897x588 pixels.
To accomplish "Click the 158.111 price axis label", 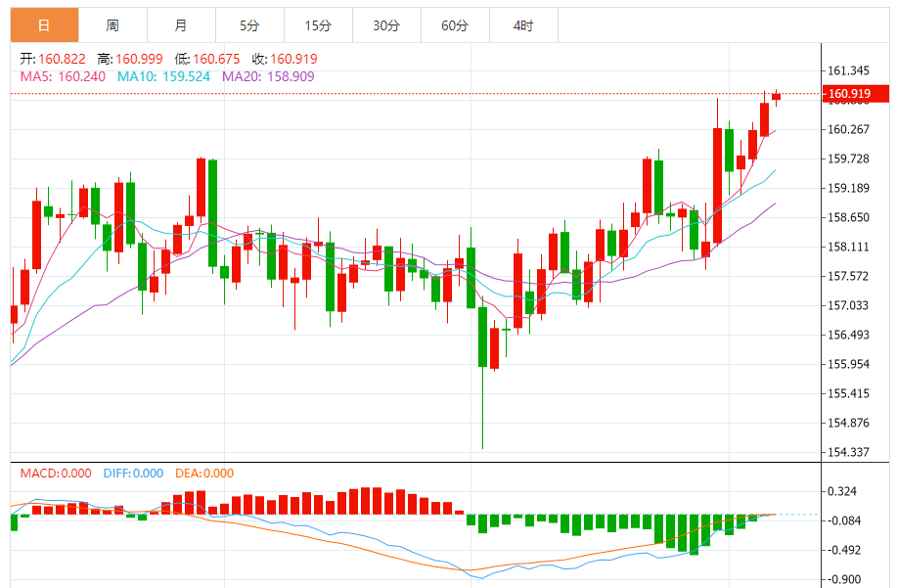I will tap(848, 247).
